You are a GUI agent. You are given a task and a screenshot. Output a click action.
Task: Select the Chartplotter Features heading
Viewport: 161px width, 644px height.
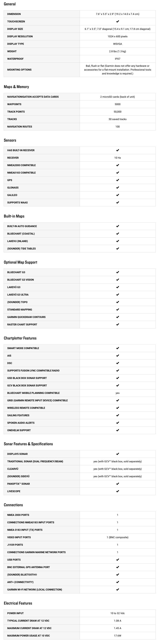(x=20, y=338)
